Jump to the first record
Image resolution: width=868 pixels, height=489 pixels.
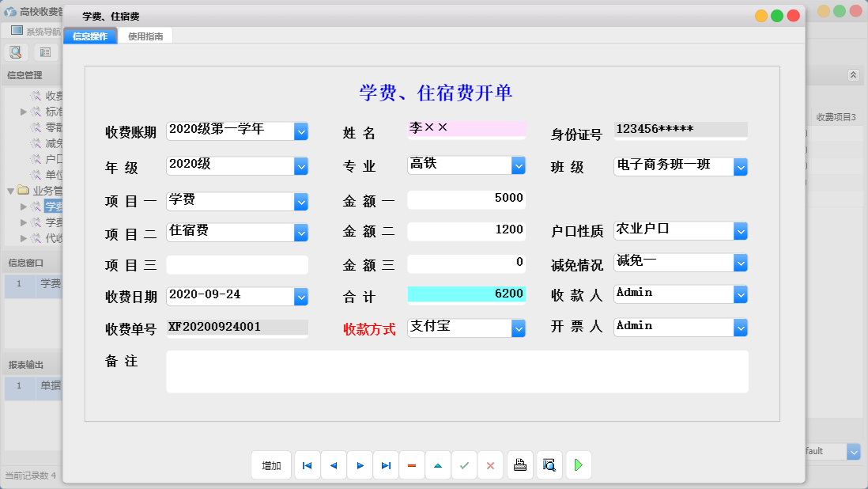pyautogui.click(x=307, y=465)
